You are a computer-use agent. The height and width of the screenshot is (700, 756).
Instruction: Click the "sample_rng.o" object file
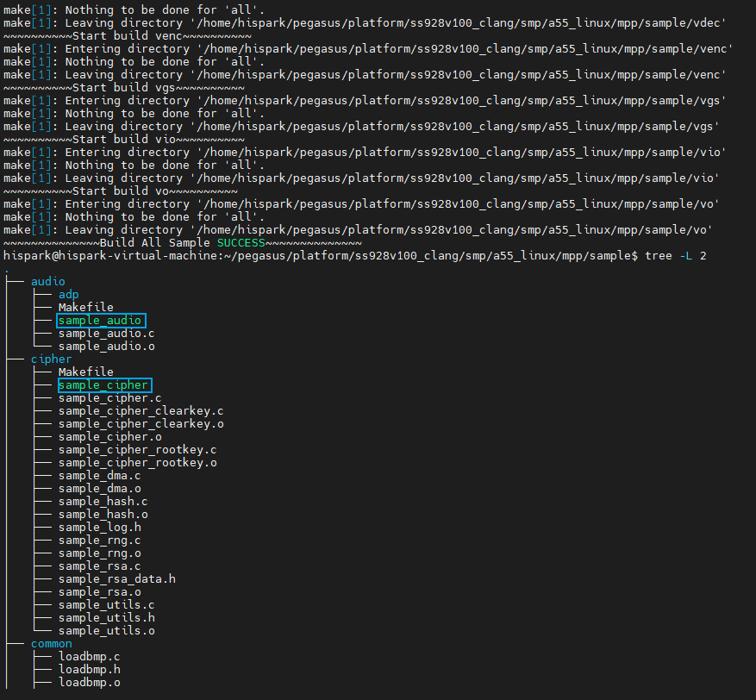(x=100, y=553)
